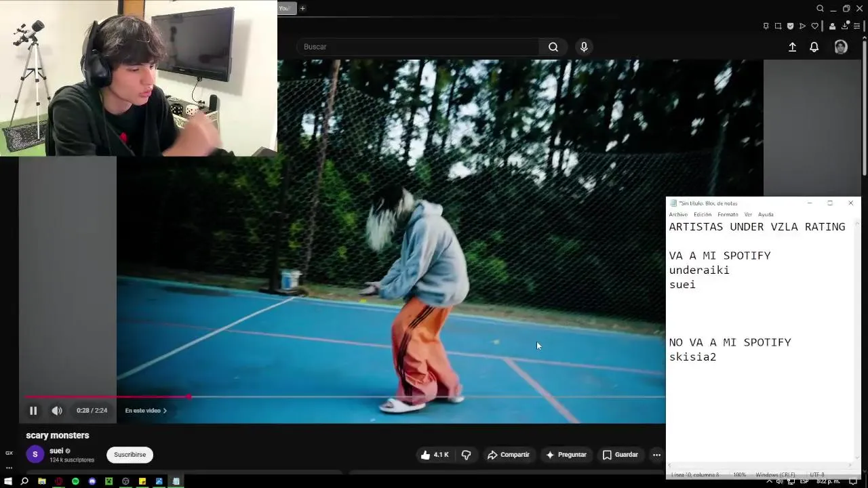Click the pin icon in browser toolbar
Viewport: 868px width, 488px height.
[x=766, y=26]
